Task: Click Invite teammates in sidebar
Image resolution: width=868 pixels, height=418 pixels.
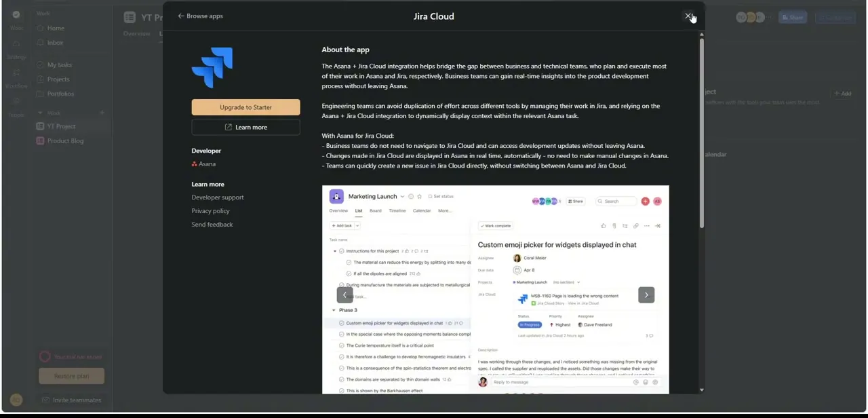Action: 71,400
